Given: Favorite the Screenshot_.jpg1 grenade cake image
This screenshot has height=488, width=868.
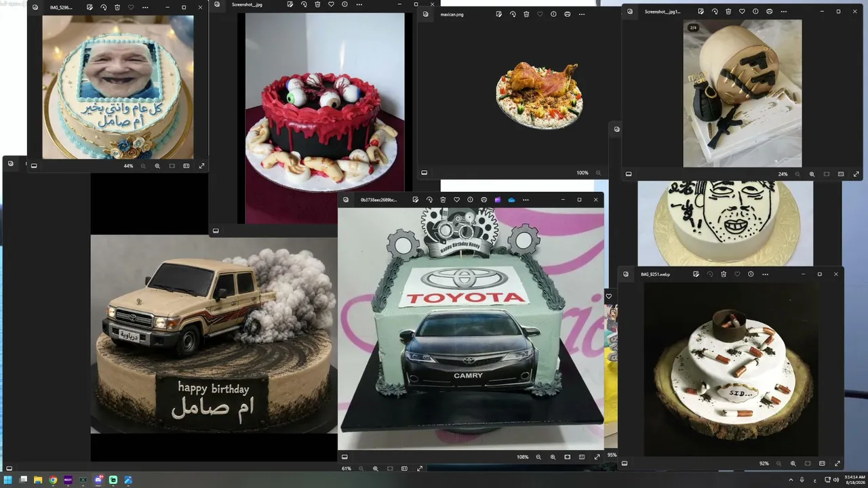Looking at the screenshot, I should 742,12.
